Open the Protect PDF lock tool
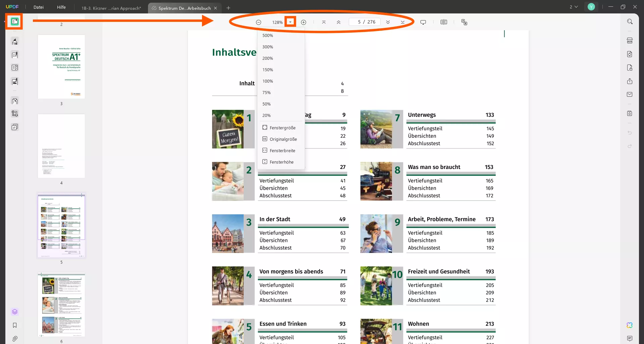The image size is (644, 344). pyautogui.click(x=630, y=68)
